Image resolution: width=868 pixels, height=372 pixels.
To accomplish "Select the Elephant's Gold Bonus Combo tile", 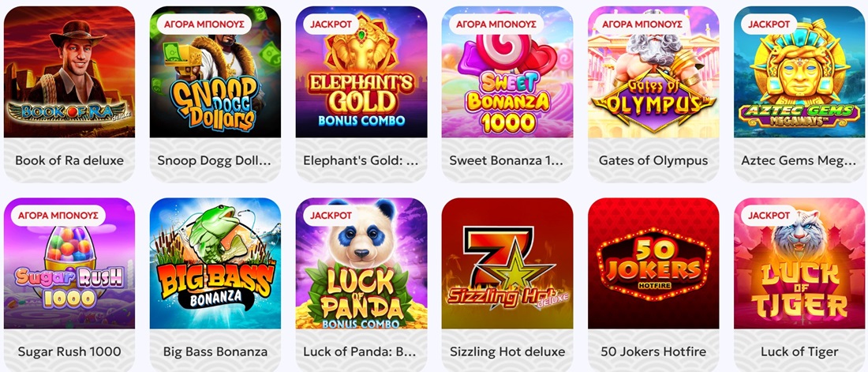I will click(361, 72).
